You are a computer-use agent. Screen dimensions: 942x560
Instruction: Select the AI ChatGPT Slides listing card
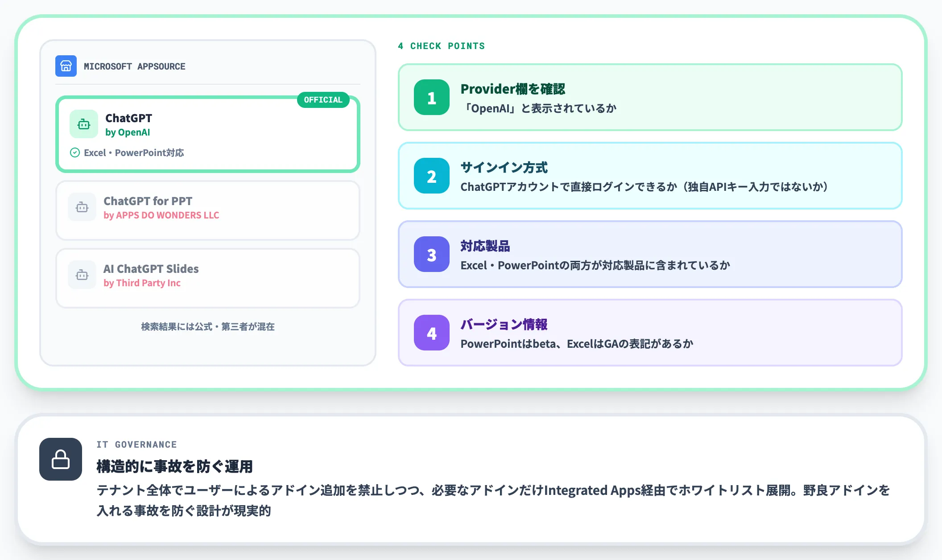click(208, 278)
